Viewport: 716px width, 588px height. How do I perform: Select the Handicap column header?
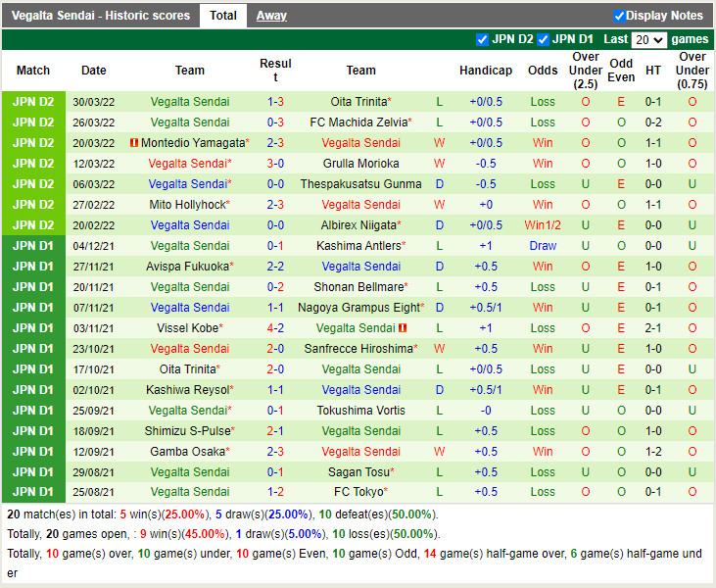486,71
